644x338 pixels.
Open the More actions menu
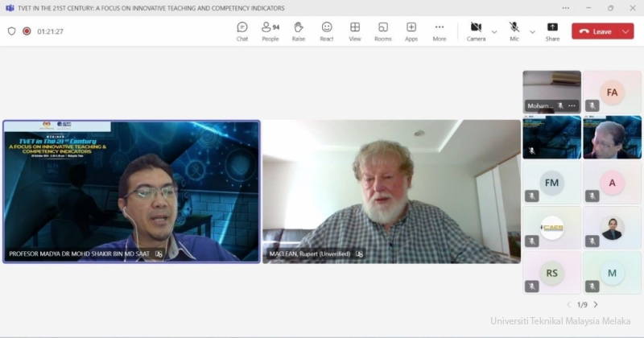click(x=439, y=31)
